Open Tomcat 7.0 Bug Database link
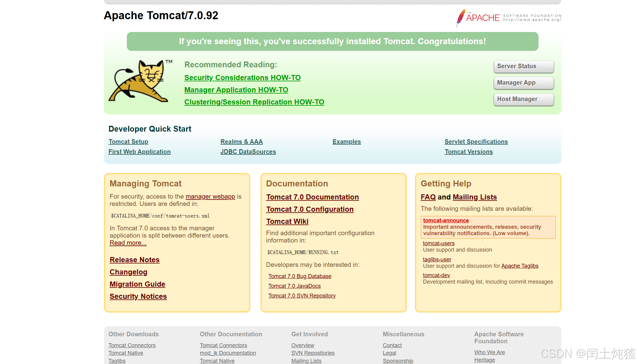Viewport: 637px width, 364px height. point(299,276)
